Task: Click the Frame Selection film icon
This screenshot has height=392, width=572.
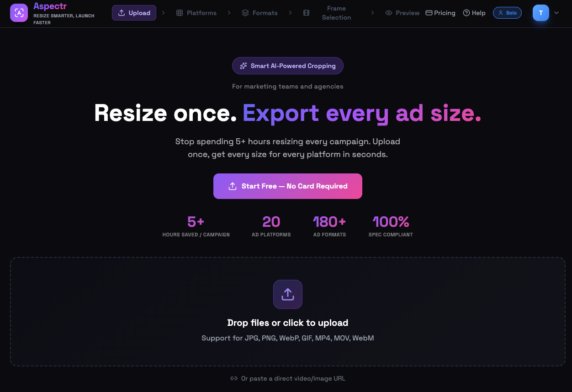Action: coord(306,13)
